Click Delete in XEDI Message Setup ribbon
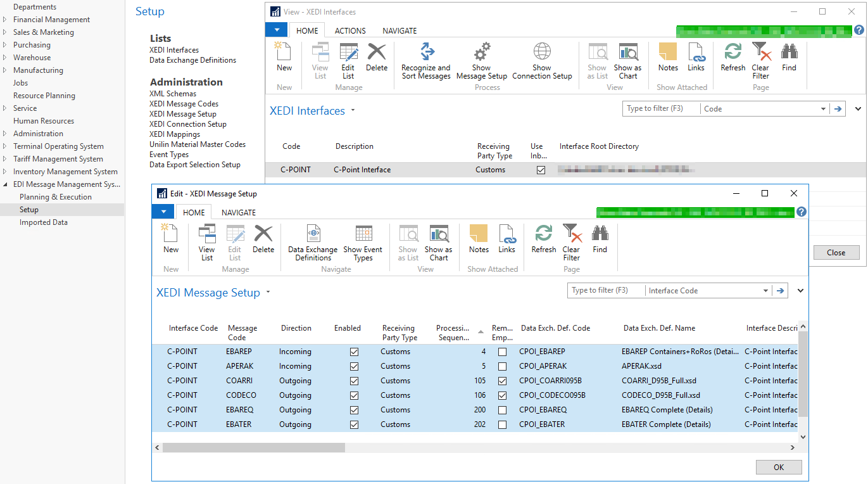The image size is (868, 484). point(263,239)
